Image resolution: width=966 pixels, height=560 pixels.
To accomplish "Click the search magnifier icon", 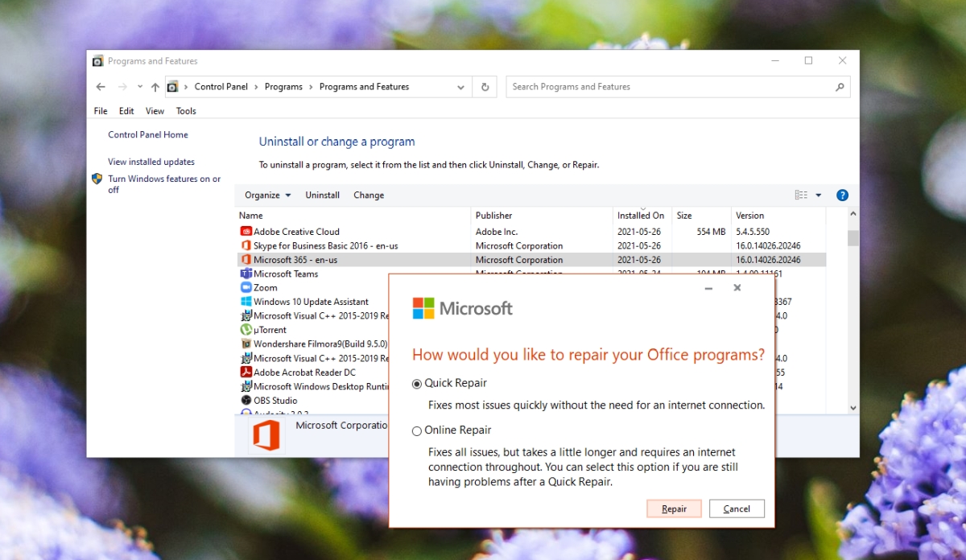I will [x=840, y=87].
